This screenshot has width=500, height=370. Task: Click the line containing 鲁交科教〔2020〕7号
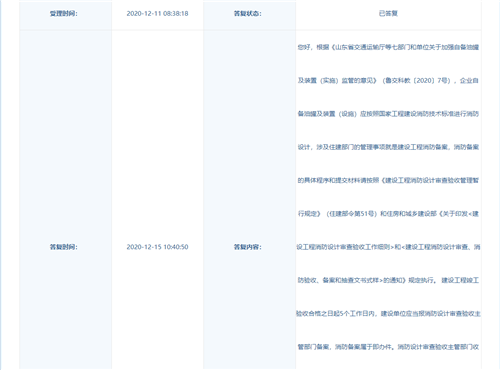point(388,81)
